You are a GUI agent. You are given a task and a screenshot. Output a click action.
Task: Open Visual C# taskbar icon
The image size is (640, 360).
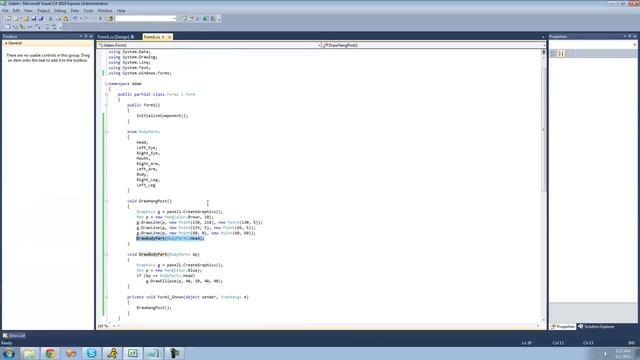(x=133, y=353)
